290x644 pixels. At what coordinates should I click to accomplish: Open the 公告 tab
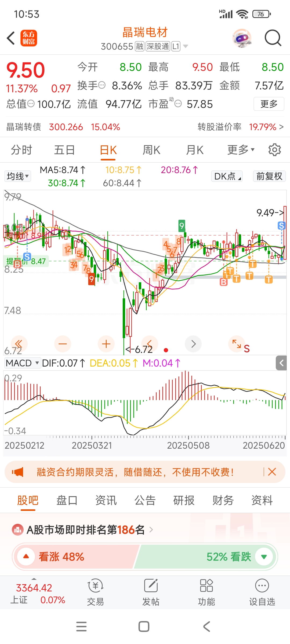(145, 500)
